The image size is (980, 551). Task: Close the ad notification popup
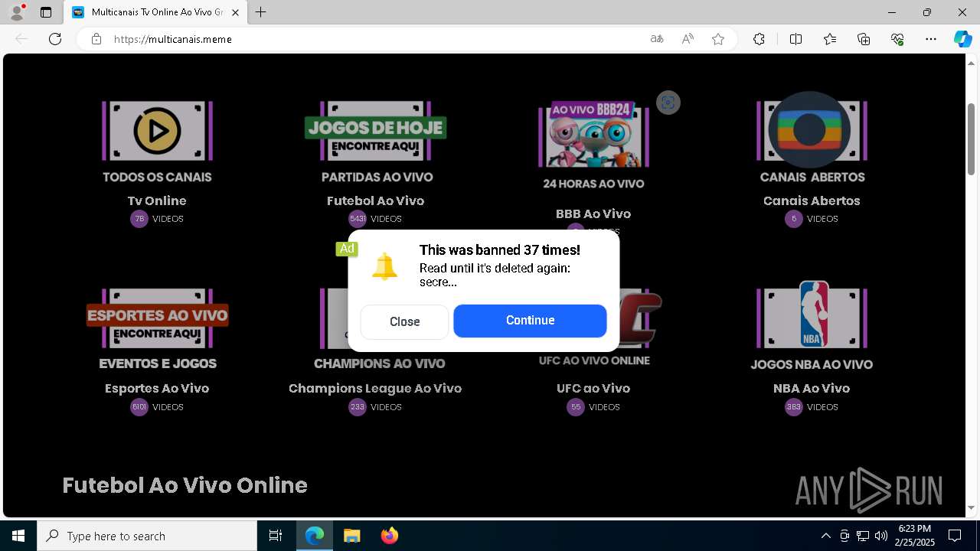pos(404,321)
